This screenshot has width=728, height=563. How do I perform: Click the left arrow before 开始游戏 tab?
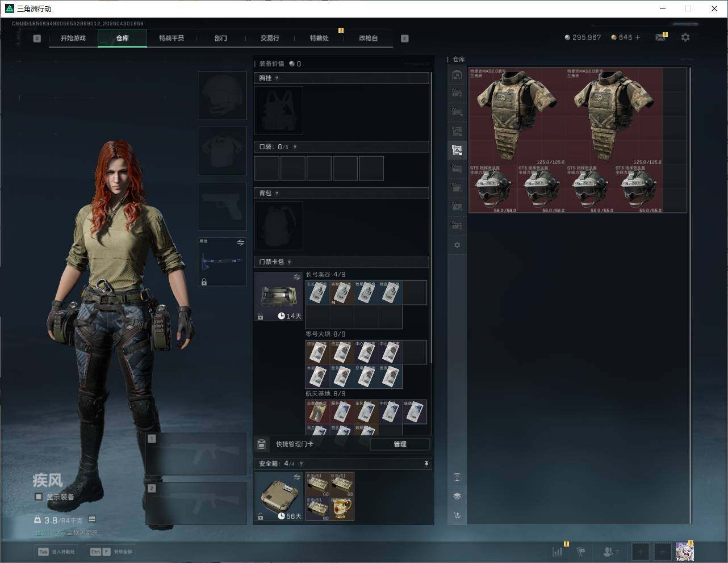[37, 39]
